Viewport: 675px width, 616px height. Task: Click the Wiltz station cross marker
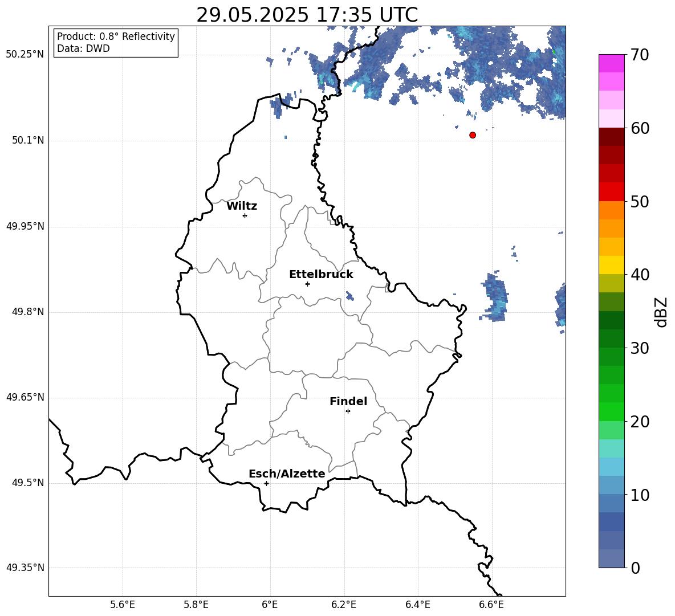[x=245, y=215]
